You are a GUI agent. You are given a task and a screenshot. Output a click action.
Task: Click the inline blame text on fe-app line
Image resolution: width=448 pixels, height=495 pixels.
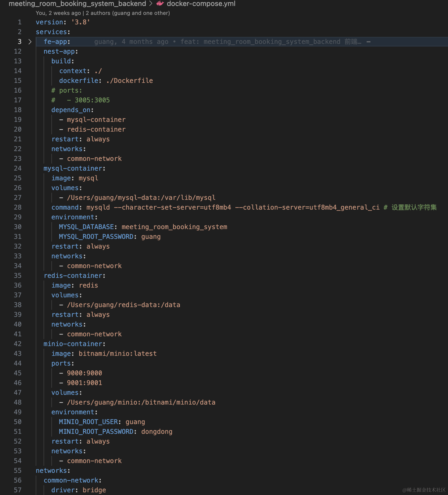pos(227,42)
